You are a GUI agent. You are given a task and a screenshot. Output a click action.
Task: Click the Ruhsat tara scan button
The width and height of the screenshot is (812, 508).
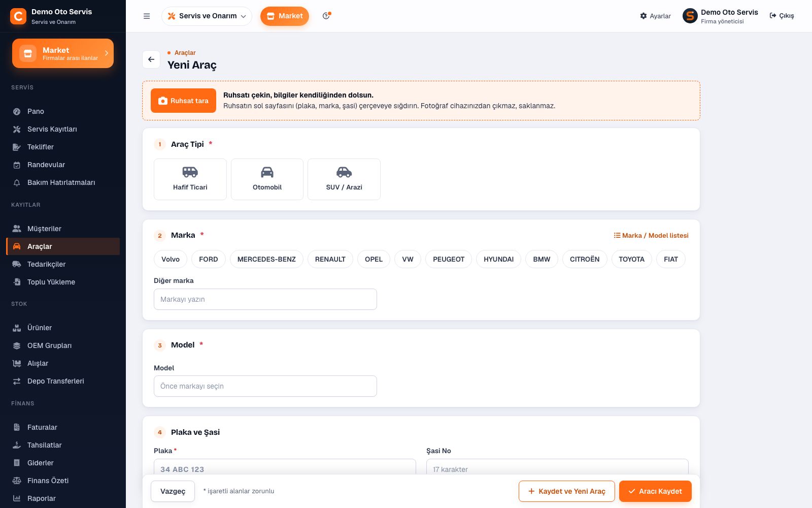(x=183, y=101)
